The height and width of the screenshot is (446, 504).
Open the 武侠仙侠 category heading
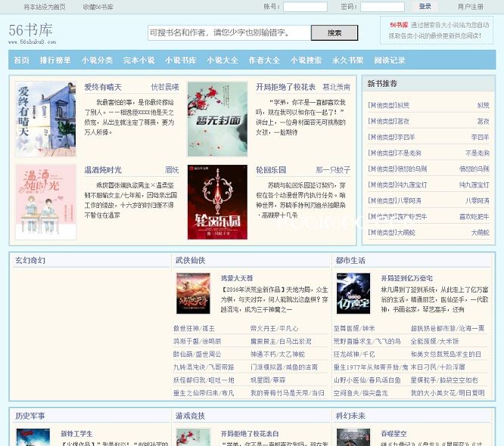click(190, 260)
